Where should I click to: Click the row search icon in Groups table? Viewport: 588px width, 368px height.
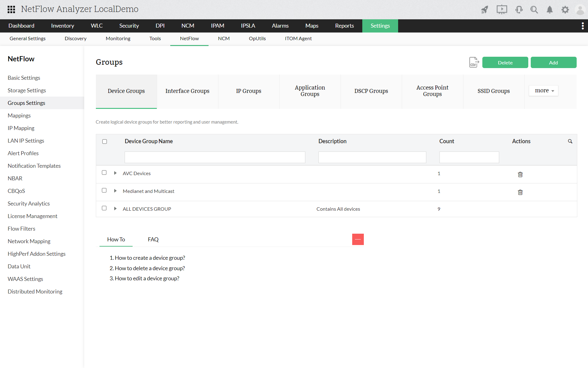coord(571,141)
